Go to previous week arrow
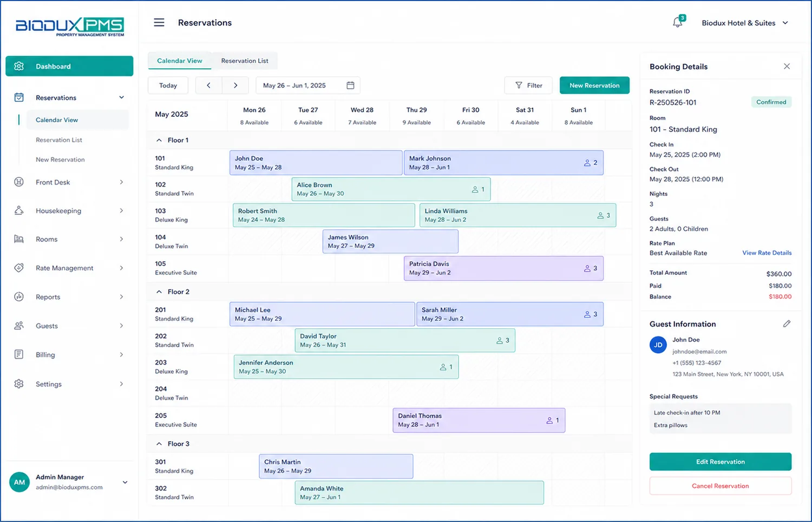The height and width of the screenshot is (522, 812). click(x=208, y=85)
